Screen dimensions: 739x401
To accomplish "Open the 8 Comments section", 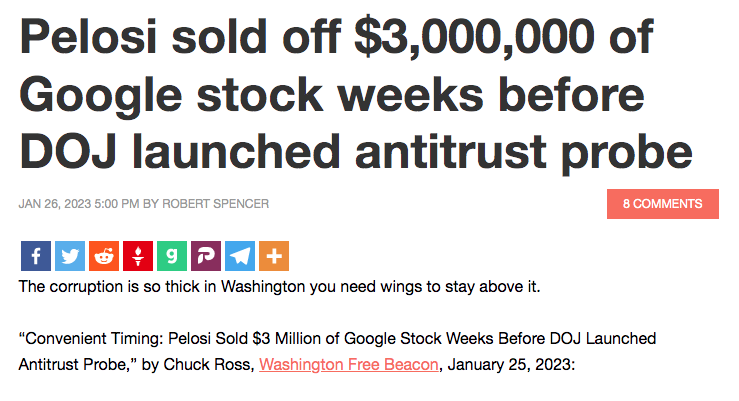I will pos(663,204).
